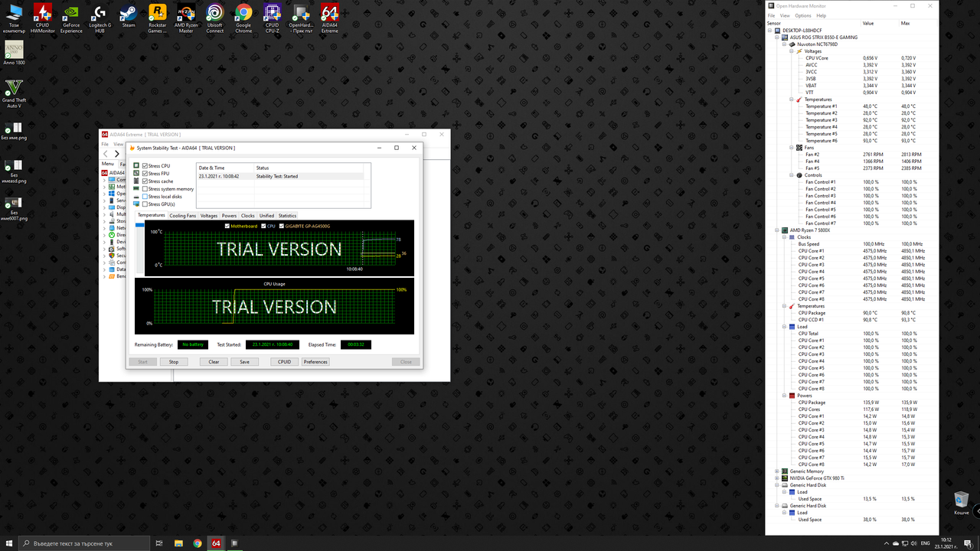Launch Logitech G HUB shortcut
The image size is (980, 551).
tap(100, 18)
